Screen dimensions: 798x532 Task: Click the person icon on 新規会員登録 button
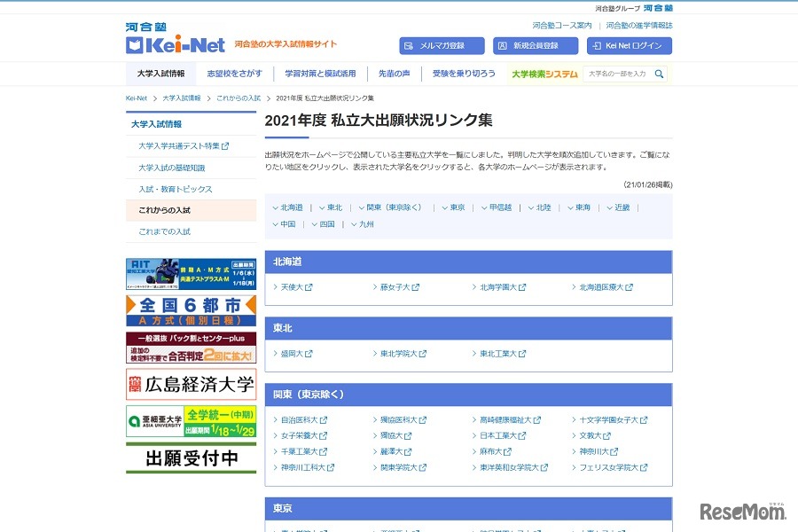502,44
